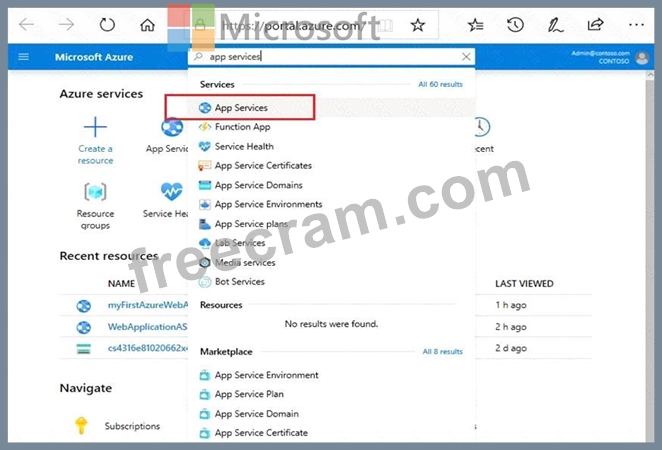Open myFirstAzureWebA recent resource

click(147, 305)
